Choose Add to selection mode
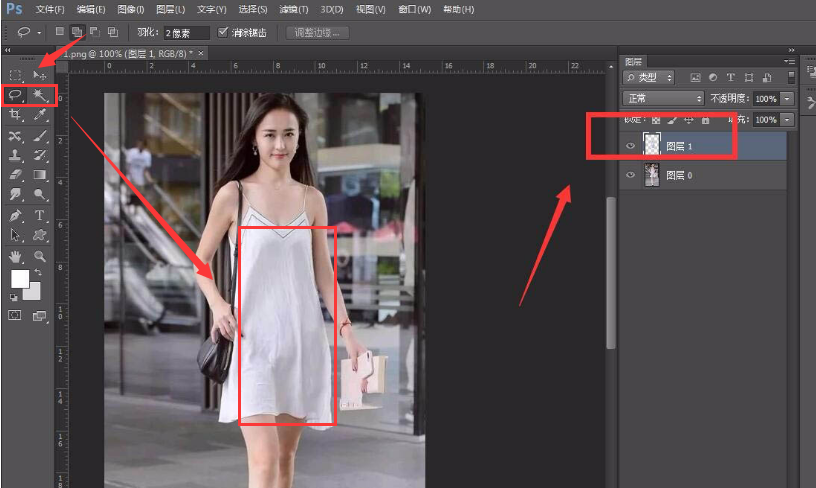The width and height of the screenshot is (816, 488). tap(77, 32)
